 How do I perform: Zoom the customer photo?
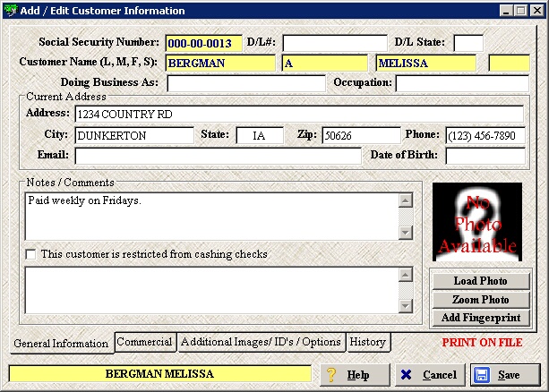coord(481,300)
